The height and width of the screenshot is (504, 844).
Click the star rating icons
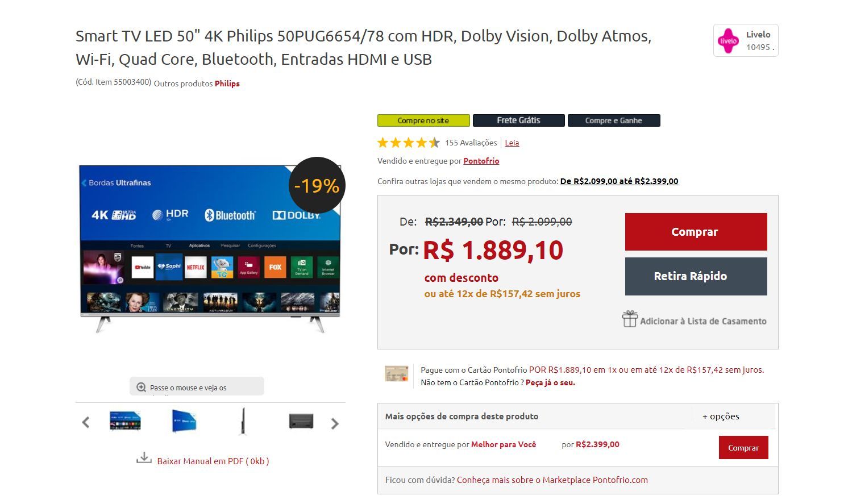pyautogui.click(x=409, y=143)
